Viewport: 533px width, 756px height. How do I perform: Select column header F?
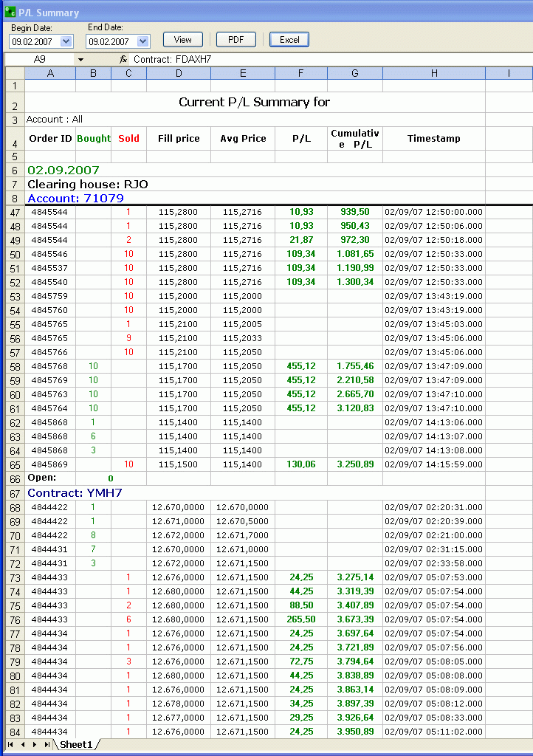(300, 73)
